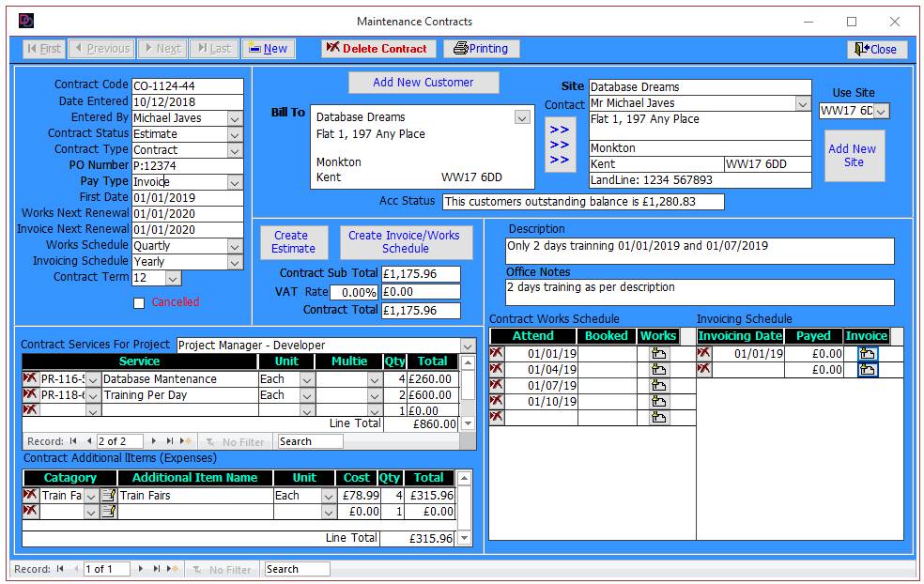
Task: Click Create Estimate button
Action: pyautogui.click(x=293, y=242)
